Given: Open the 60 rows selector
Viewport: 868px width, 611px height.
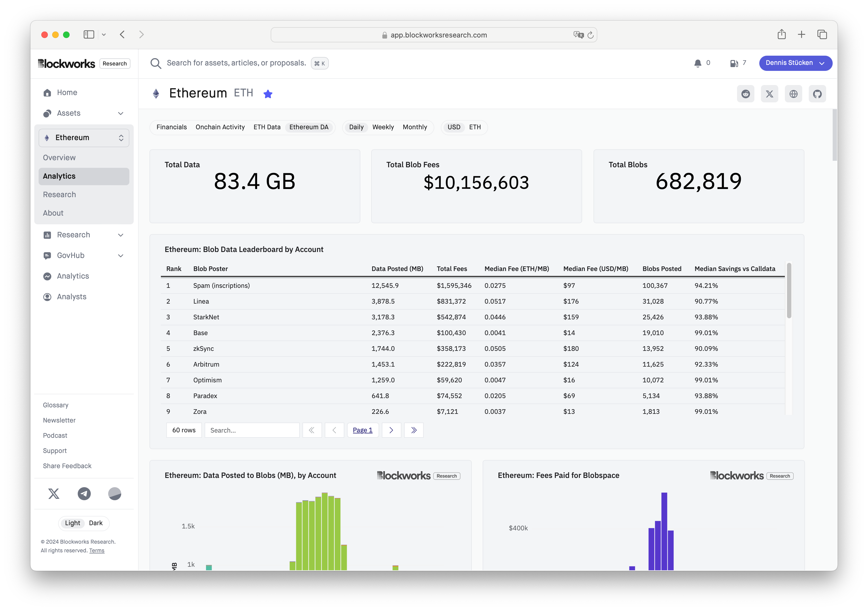Looking at the screenshot, I should point(184,430).
